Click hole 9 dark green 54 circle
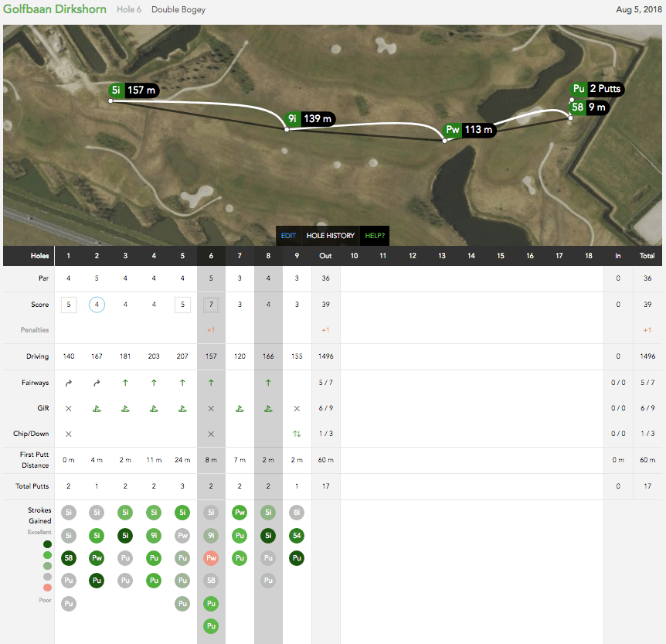The height and width of the screenshot is (644, 666). 297,536
